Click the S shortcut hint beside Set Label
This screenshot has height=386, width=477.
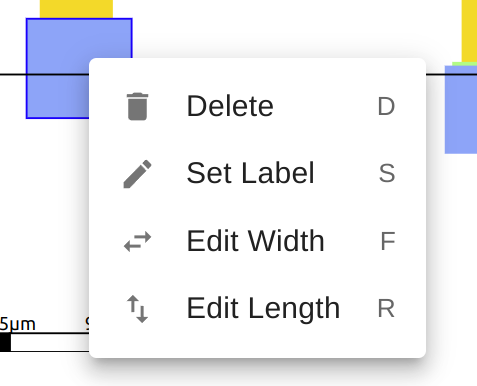click(x=387, y=174)
